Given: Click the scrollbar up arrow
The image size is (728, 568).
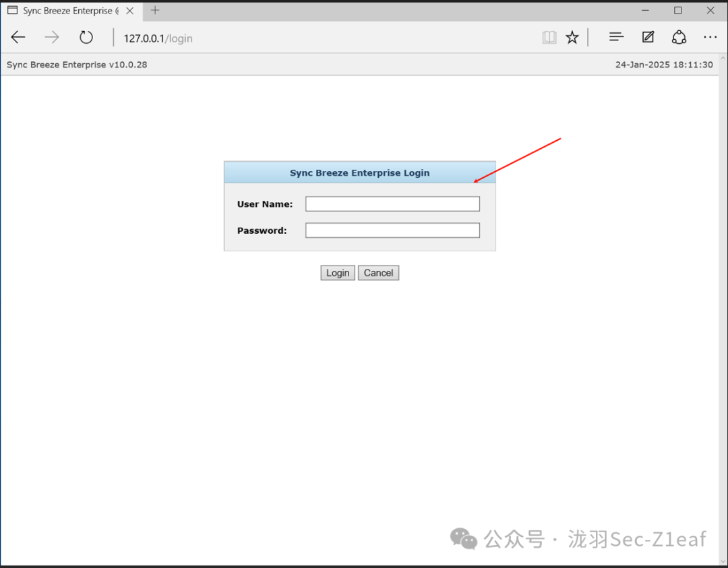Looking at the screenshot, I should [x=723, y=59].
